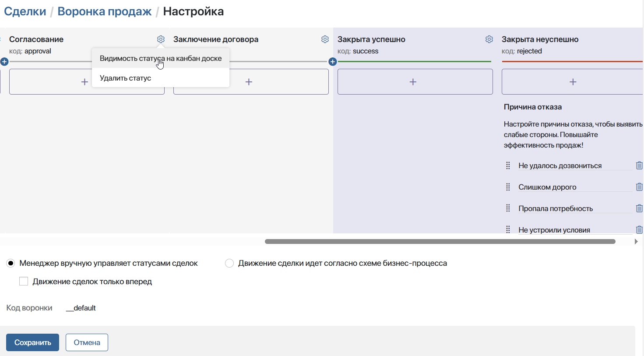644x356 pixels.
Task: Click Причина отказа heading
Action: tap(533, 107)
